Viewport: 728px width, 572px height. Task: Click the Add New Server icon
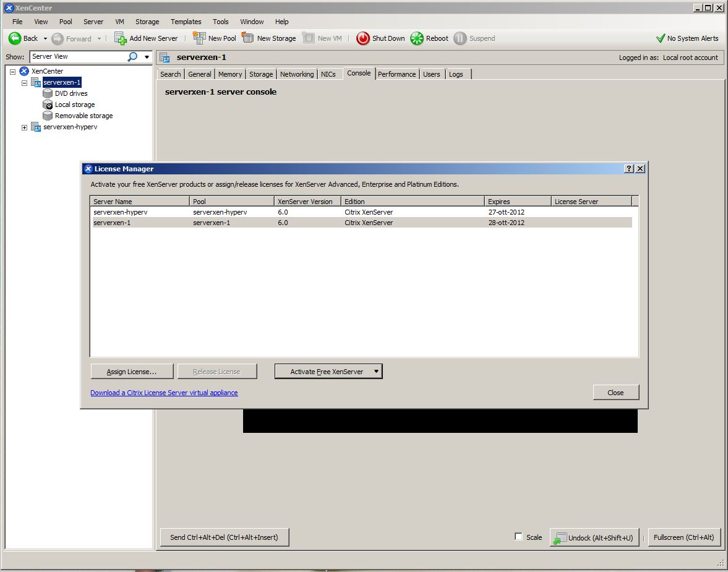(x=121, y=38)
